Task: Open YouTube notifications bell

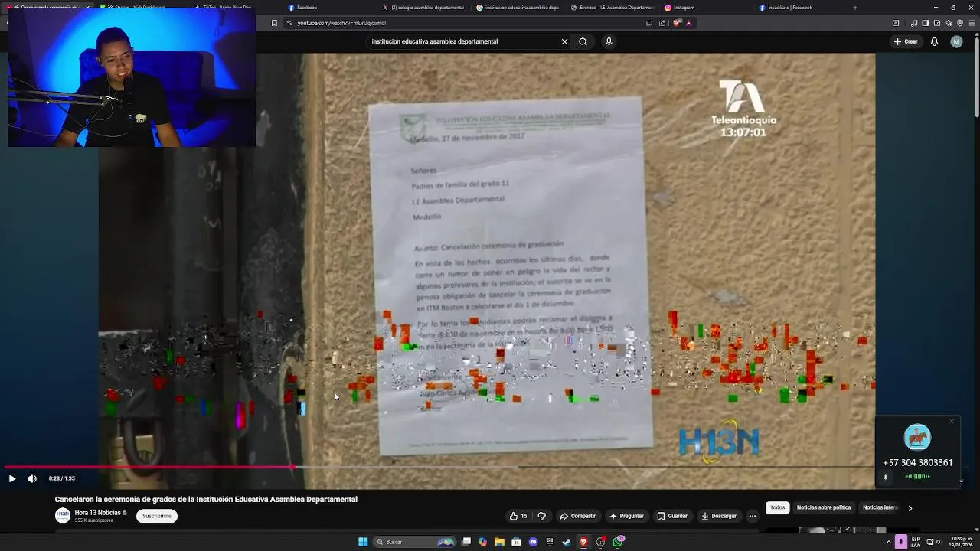Action: [934, 41]
